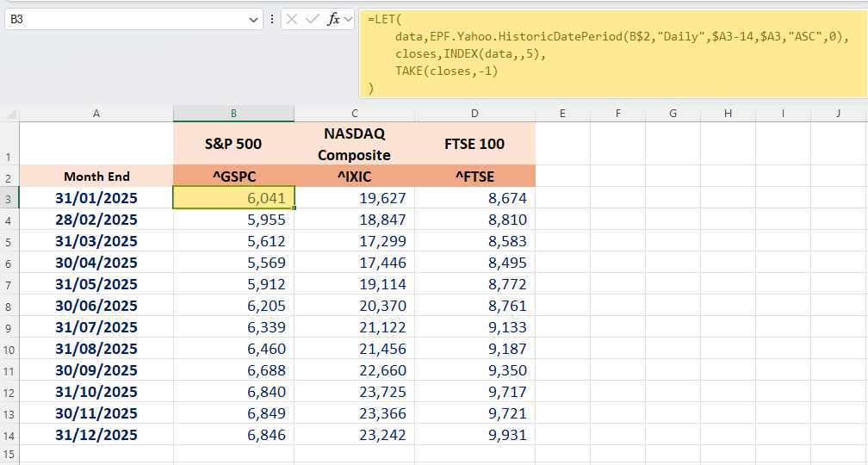The height and width of the screenshot is (465, 868).
Task: Click the FTSE 100 heading cell
Action: 475,143
